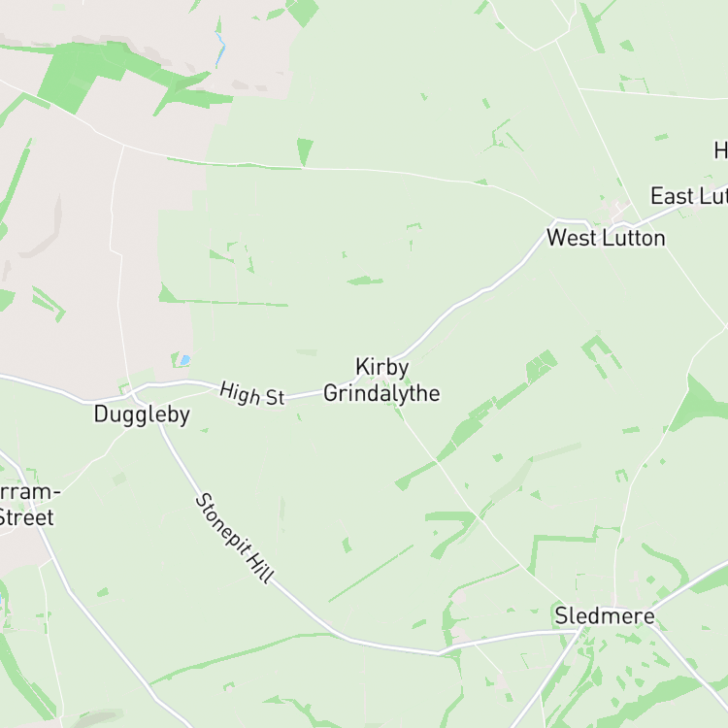
Task: Click the East Lutton label
Action: point(689,196)
